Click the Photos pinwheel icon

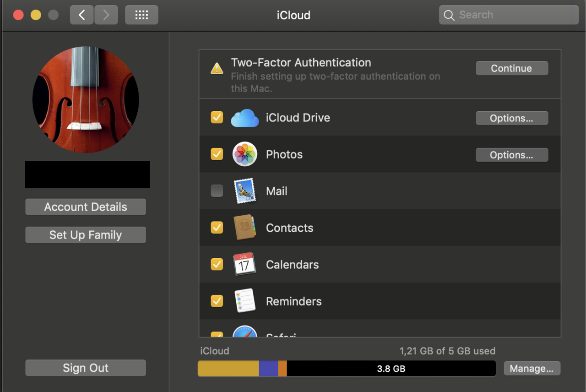click(x=244, y=154)
